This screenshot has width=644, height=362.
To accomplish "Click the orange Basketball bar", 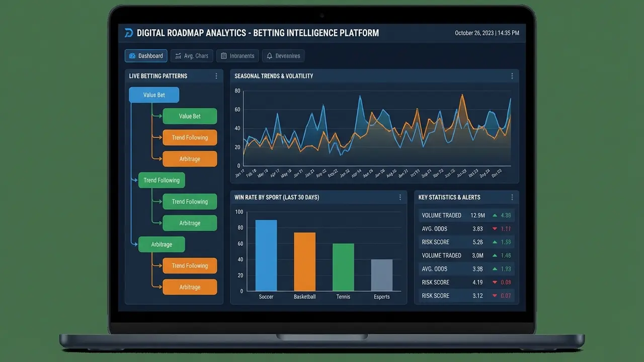I will coord(304,261).
